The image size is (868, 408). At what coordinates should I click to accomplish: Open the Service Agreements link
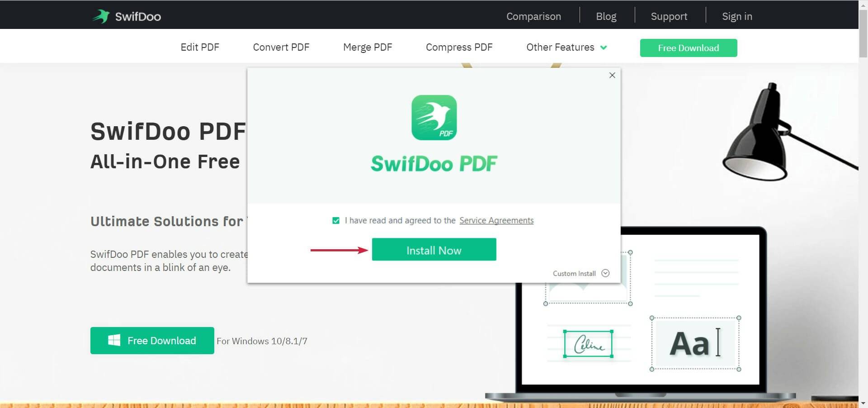coord(496,220)
